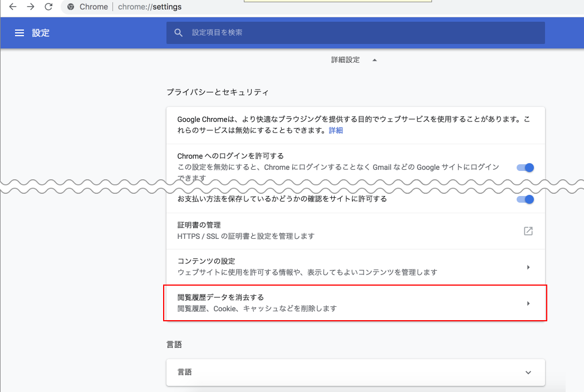
Task: Click the chevron on the 言語 card
Action: click(528, 373)
